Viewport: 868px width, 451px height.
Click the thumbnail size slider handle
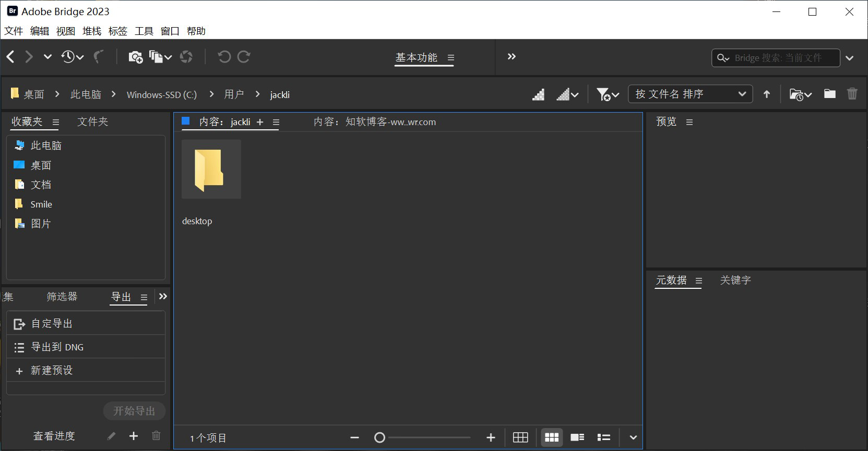[x=380, y=437]
